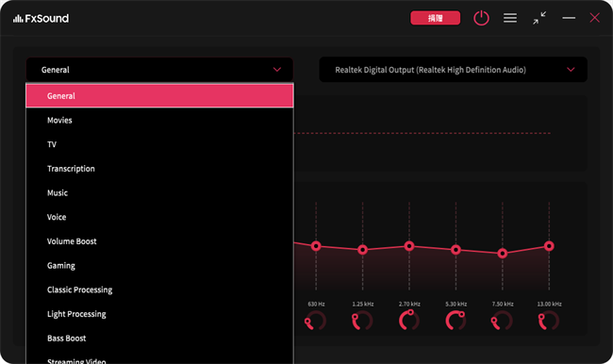
Task: Select the Movies preset
Action: coord(159,120)
